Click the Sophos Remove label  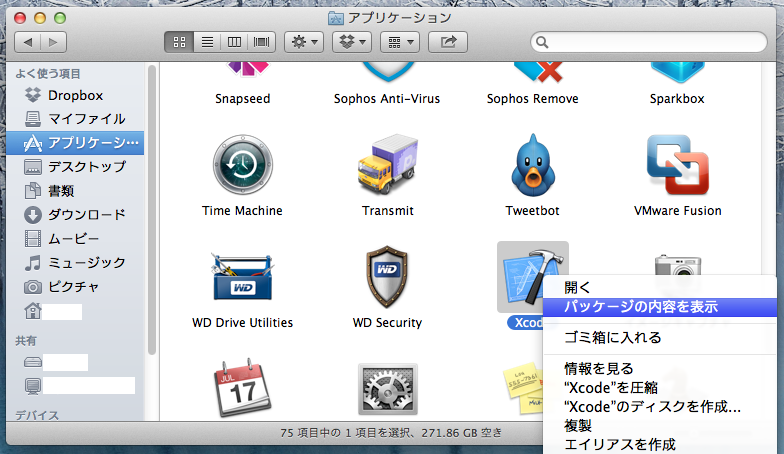coord(532,99)
